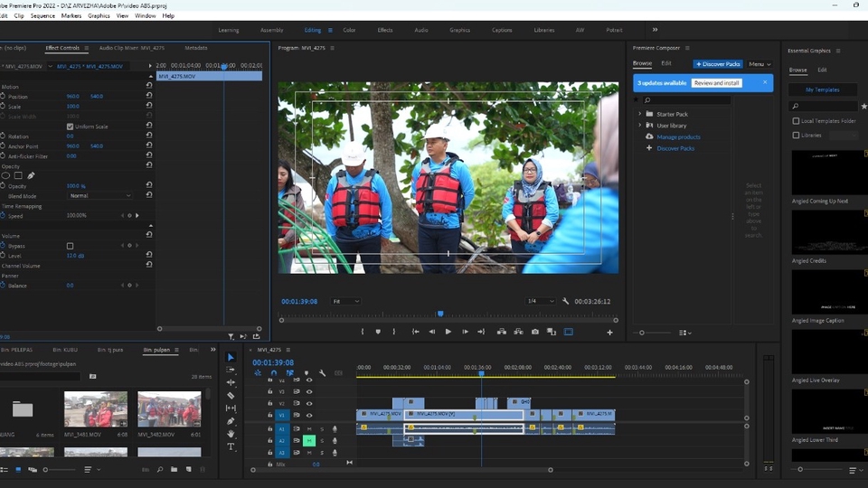This screenshot has height=488, width=868.
Task: Open timeline display settings wrench
Action: point(322,373)
